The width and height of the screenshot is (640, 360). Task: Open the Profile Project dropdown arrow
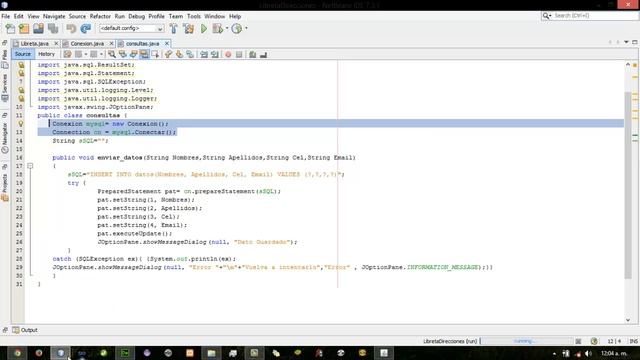246,29
